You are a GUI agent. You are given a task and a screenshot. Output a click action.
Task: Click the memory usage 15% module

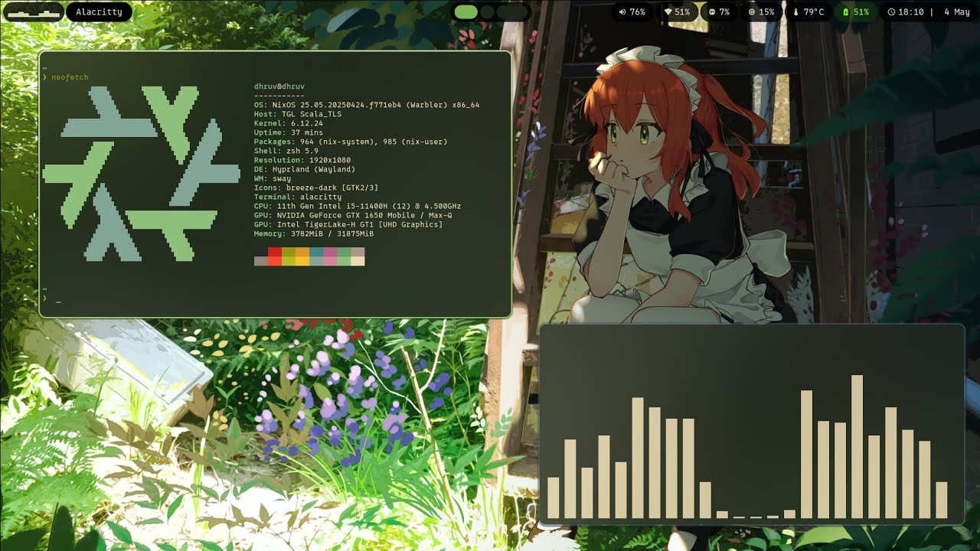[761, 12]
